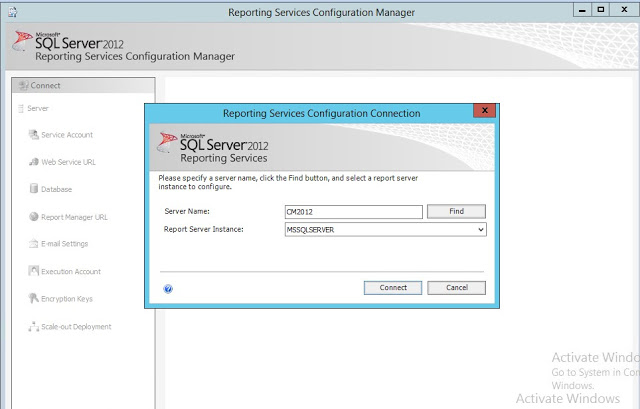Click the Database icon in sidebar
640x409 pixels.
[x=33, y=189]
